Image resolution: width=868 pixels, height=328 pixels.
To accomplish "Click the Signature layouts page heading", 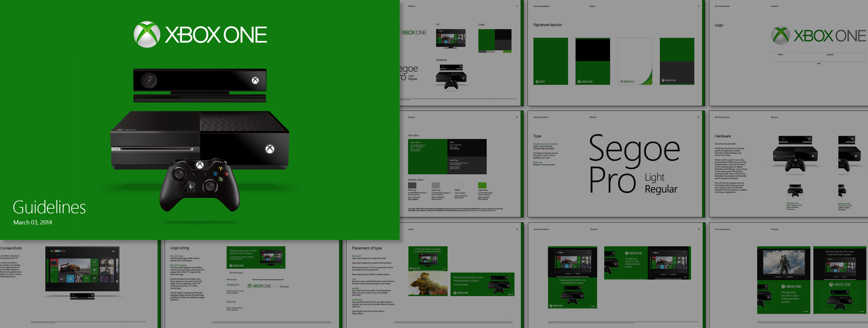I will pyautogui.click(x=547, y=25).
